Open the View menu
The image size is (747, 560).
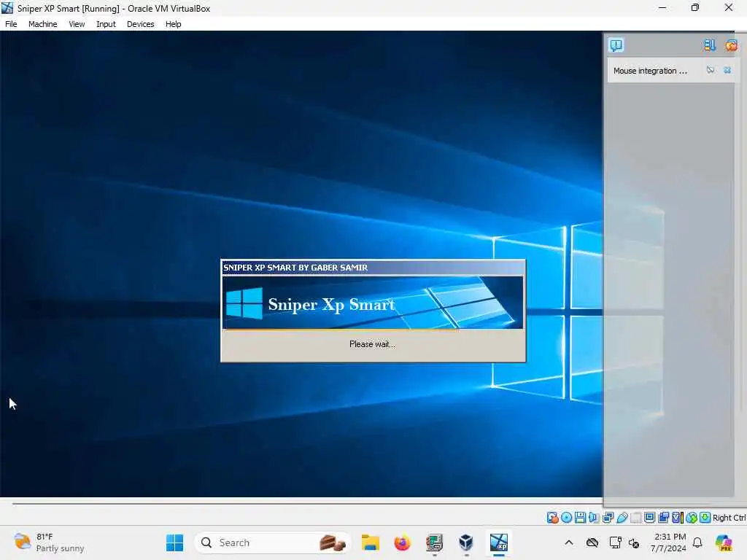[77, 24]
